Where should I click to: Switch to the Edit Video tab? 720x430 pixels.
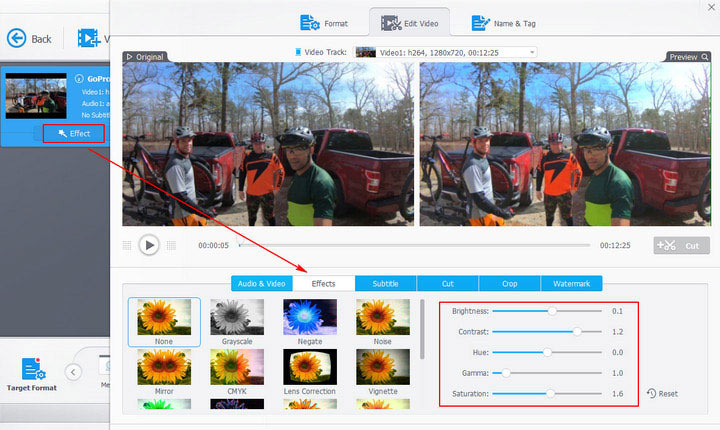coord(409,23)
